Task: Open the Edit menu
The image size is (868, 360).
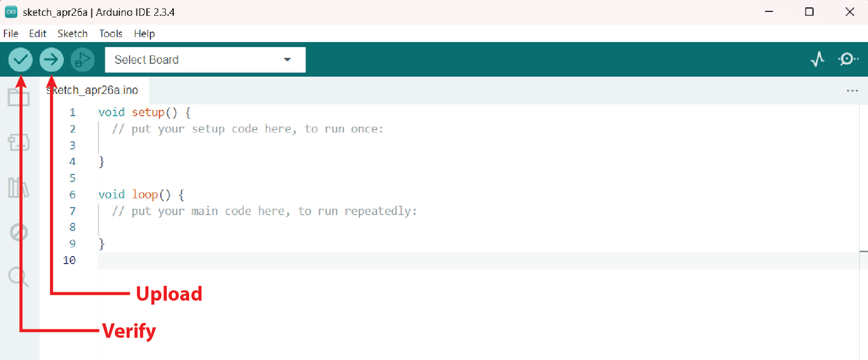Action: [x=38, y=34]
